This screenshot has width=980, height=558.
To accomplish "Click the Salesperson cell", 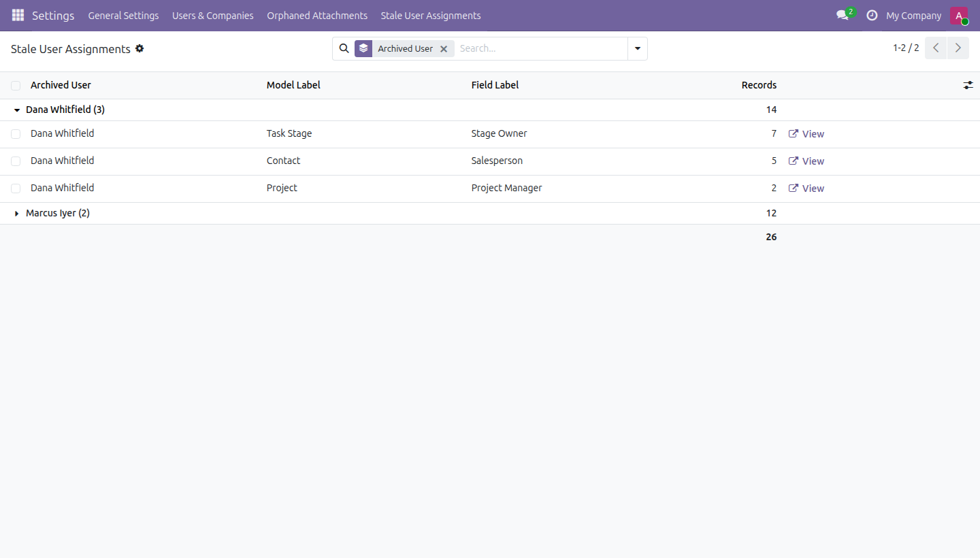I will pyautogui.click(x=497, y=161).
